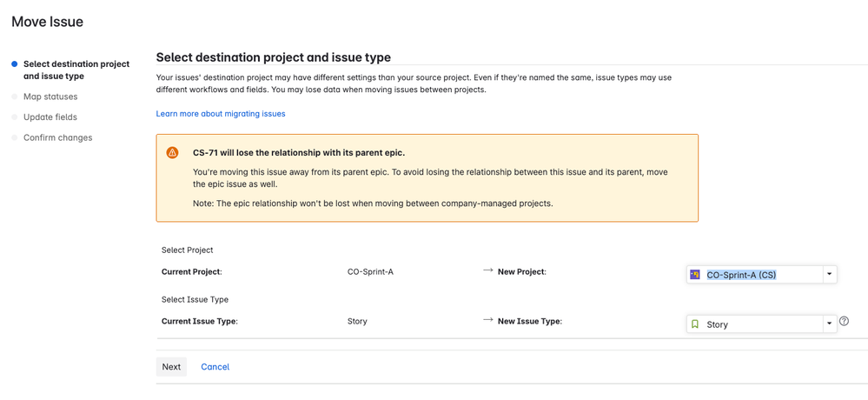This screenshot has height=400, width=868.
Task: Click the orange warning icon in the alert banner
Action: (x=173, y=153)
